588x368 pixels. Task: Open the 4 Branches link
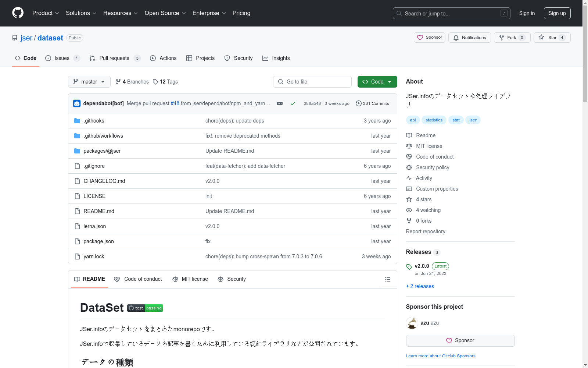(132, 82)
